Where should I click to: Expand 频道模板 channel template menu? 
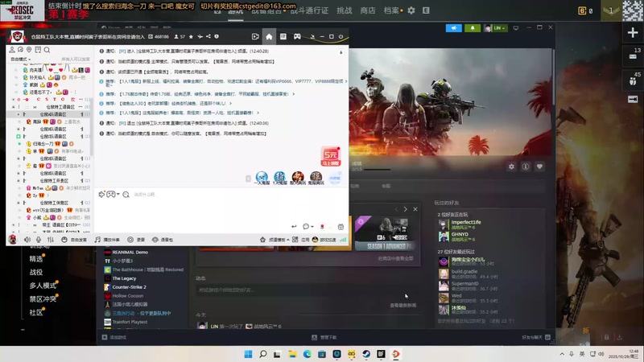click(275, 240)
